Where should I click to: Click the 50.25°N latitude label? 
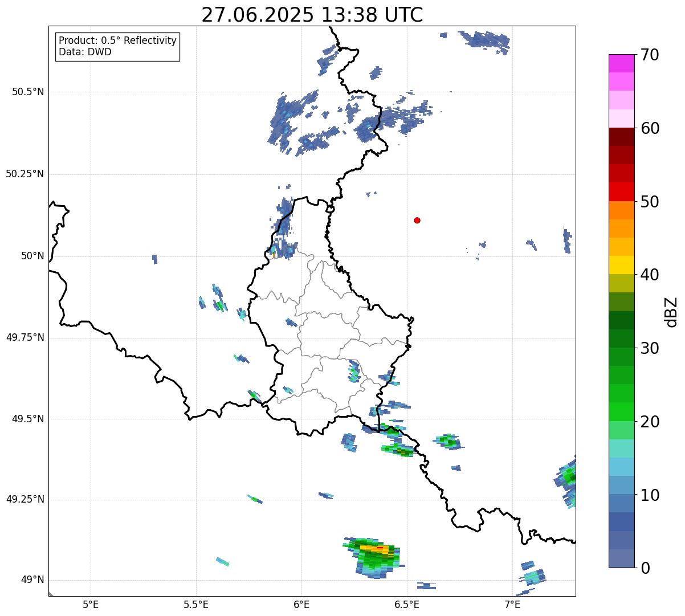tap(25, 174)
